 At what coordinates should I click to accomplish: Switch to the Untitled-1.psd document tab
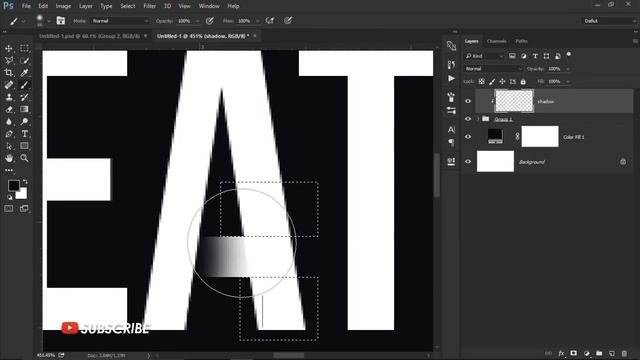click(x=89, y=36)
